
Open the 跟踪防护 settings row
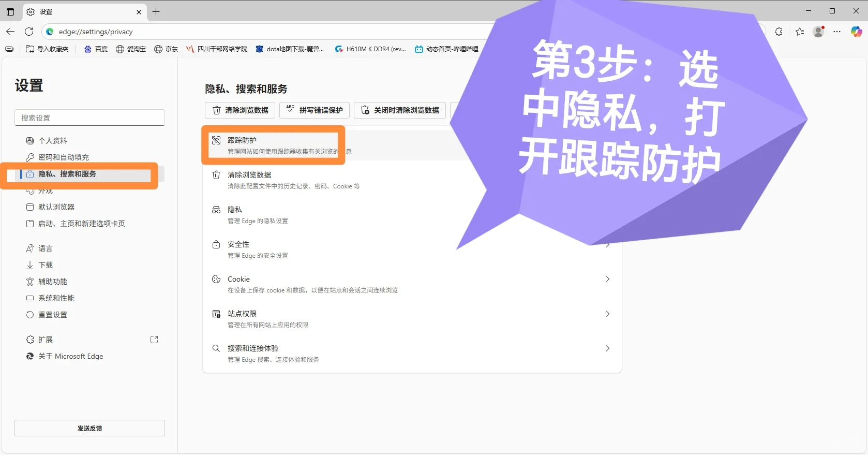point(412,145)
